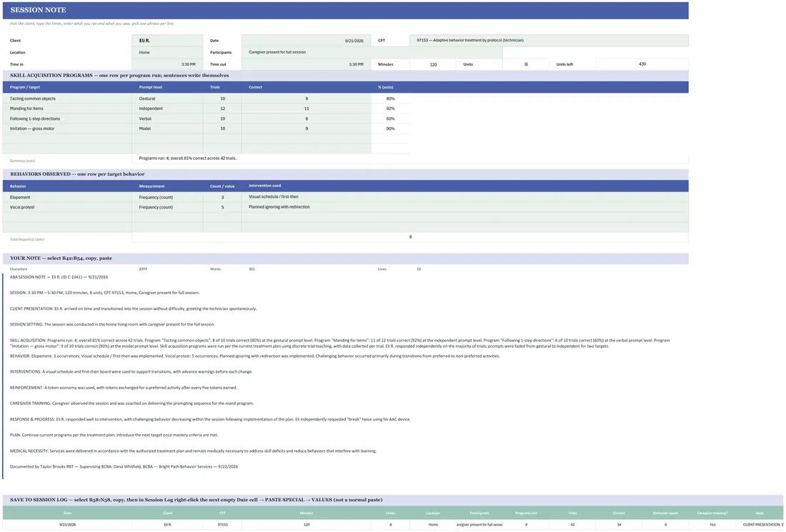
Task: Select the 'Tacting common objects' program cell
Action: tap(67, 99)
